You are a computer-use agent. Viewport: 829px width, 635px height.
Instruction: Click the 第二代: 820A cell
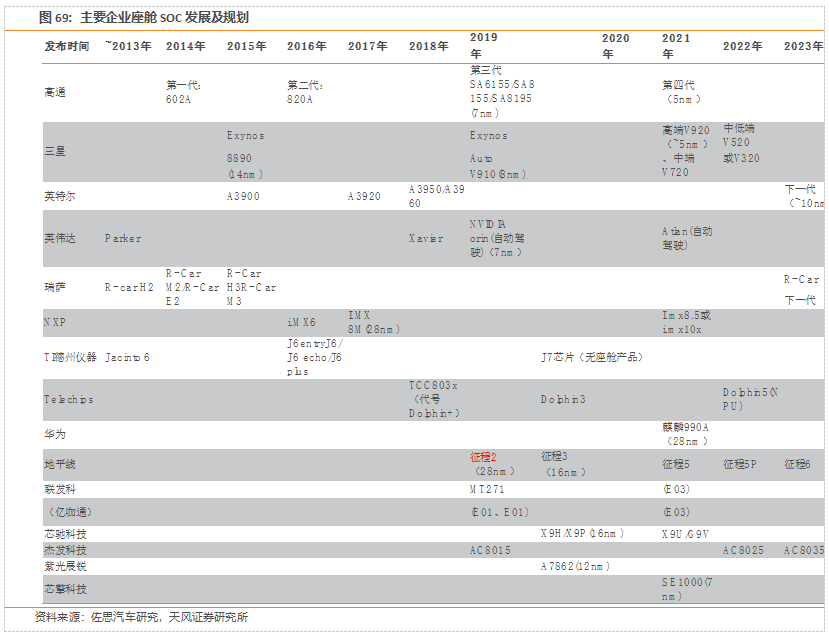point(305,92)
